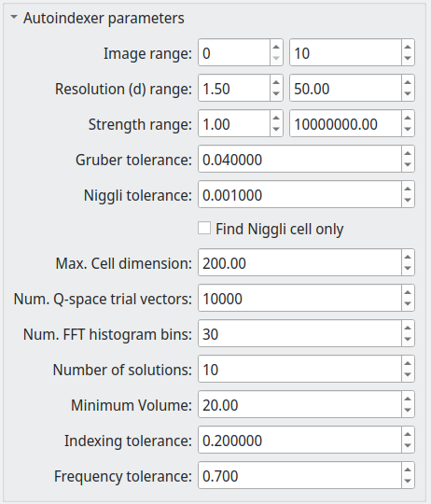
Task: Increase Gruber tolerance with up arrow
Action: pos(408,153)
